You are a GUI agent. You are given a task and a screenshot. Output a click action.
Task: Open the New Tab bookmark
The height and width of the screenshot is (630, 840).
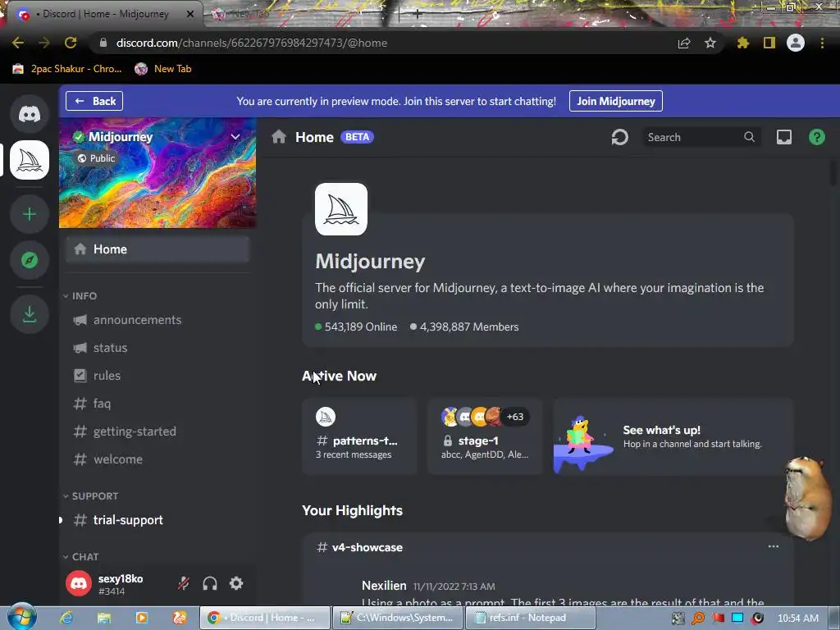click(x=163, y=69)
